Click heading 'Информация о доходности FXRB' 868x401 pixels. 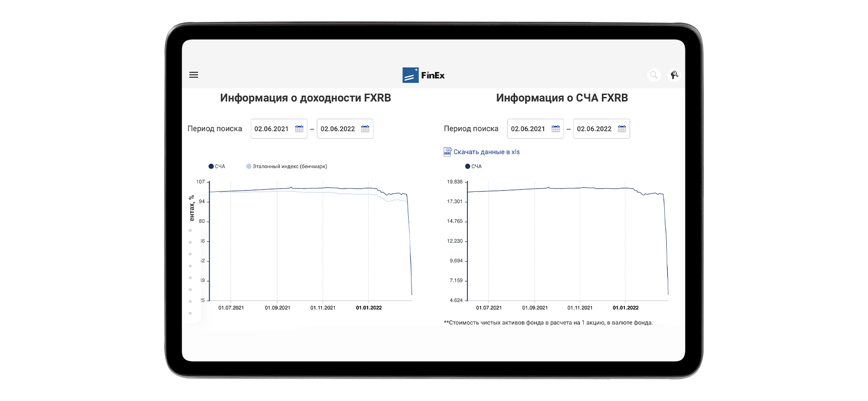click(x=306, y=98)
